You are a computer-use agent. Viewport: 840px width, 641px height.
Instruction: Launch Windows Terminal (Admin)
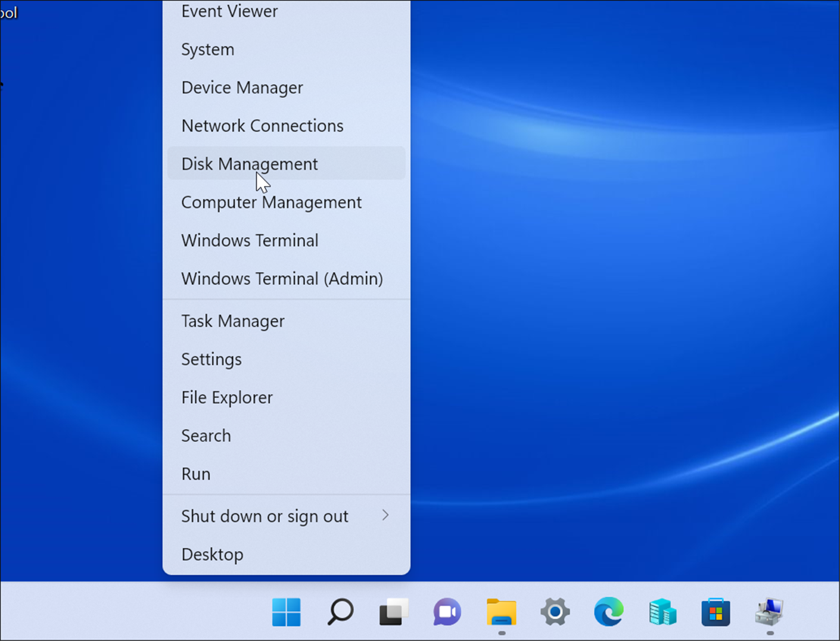click(x=282, y=278)
